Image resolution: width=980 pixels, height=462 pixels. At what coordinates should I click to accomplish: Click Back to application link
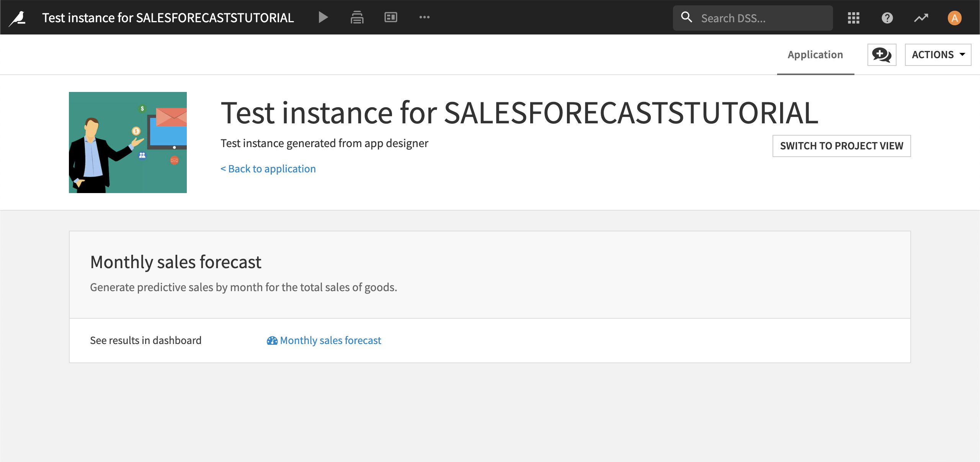268,168
